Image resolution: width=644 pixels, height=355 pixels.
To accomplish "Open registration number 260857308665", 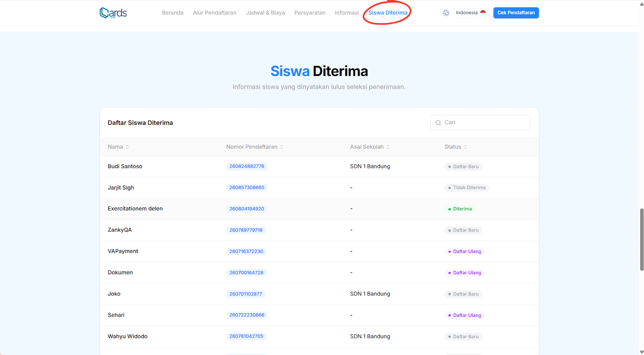I will coord(247,188).
